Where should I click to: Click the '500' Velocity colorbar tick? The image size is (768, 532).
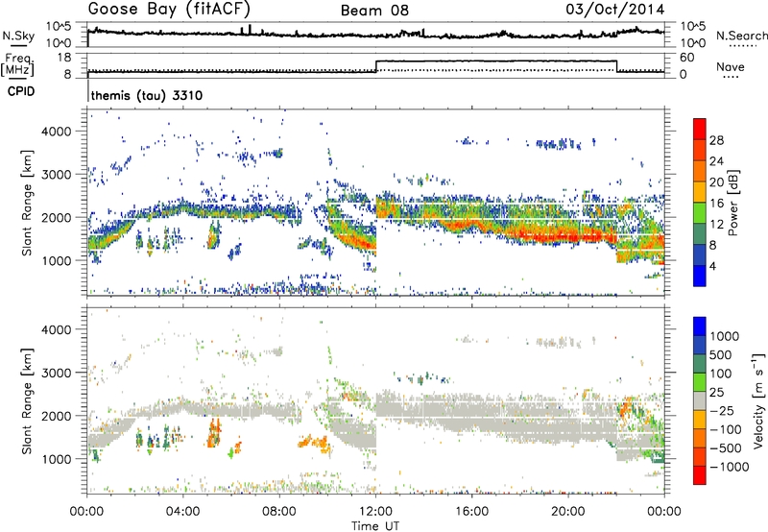tap(722, 354)
